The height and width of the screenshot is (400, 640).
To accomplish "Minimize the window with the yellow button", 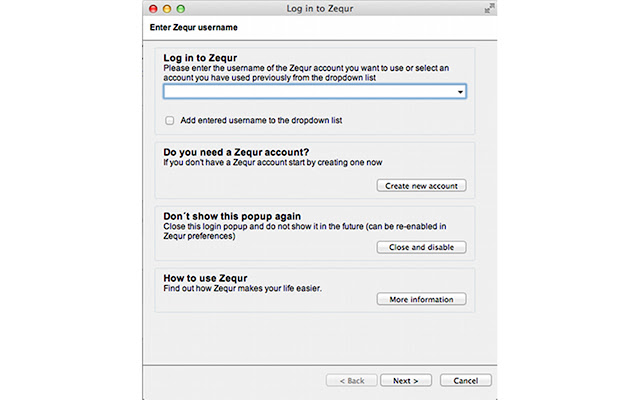I will coord(167,8).
